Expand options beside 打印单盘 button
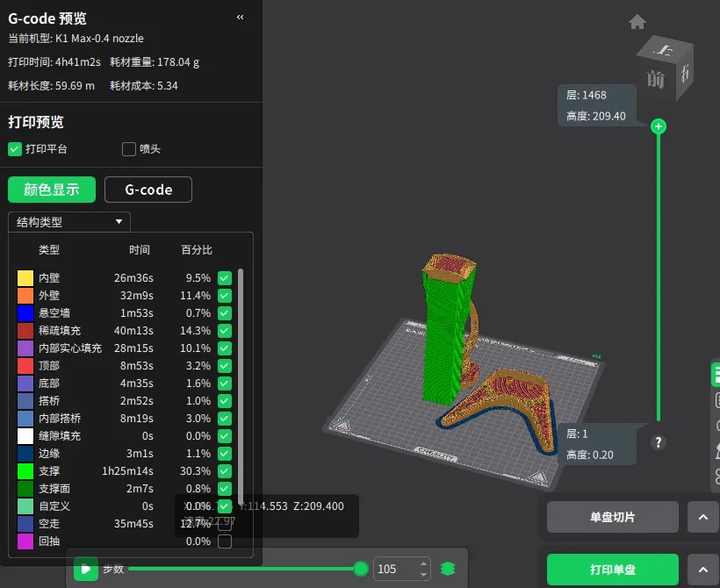The width and height of the screenshot is (720, 588). 702,570
